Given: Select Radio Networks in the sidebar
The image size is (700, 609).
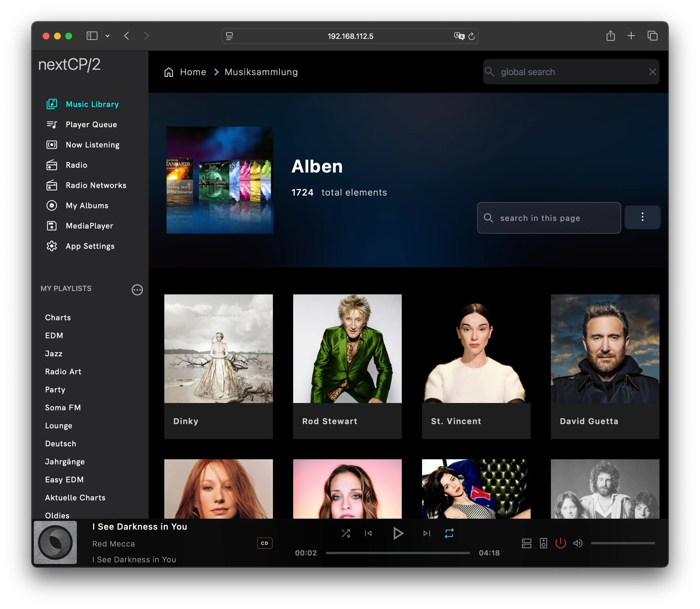Looking at the screenshot, I should 96,185.
